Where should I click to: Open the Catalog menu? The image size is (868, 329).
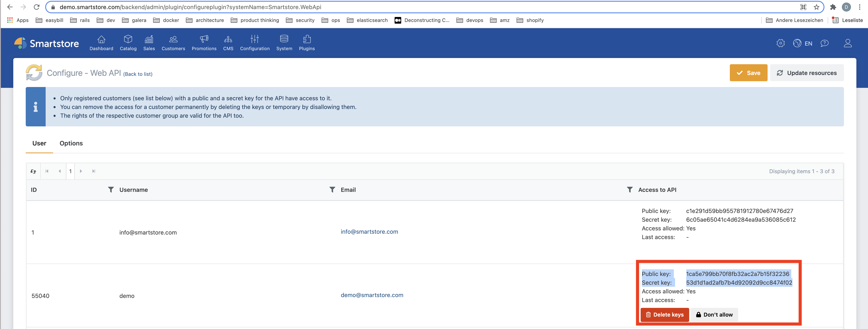128,43
